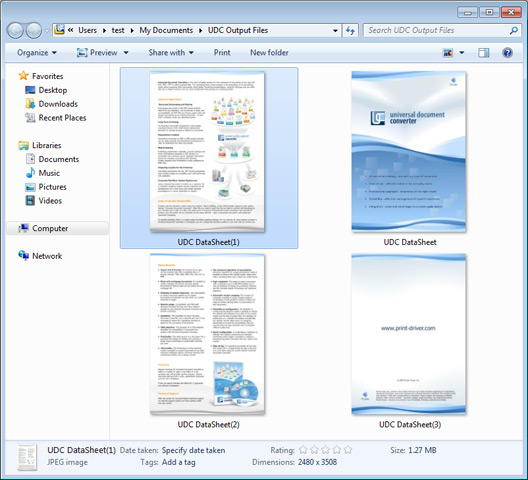The image size is (528, 480).
Task: Toggle the preview pane icon
Action: (484, 53)
